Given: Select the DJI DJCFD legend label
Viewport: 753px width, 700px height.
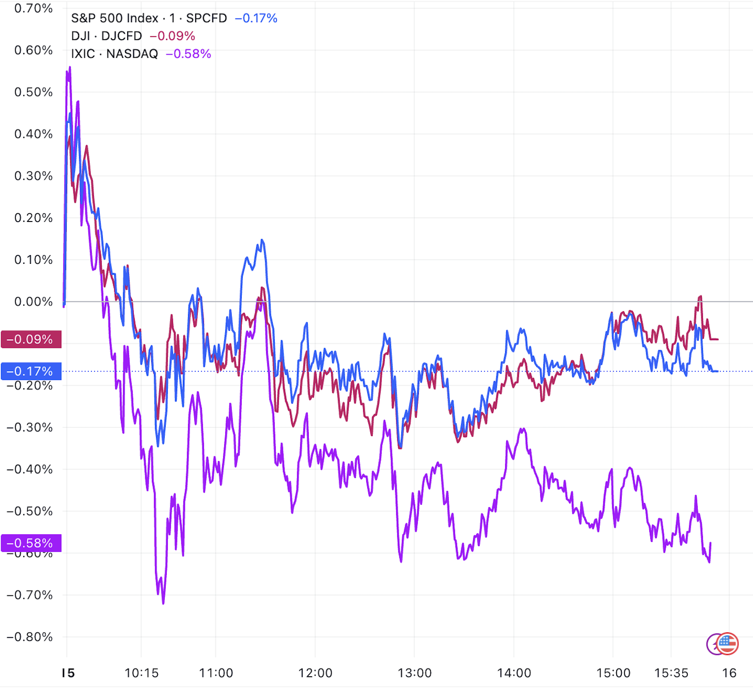Looking at the screenshot, I should [106, 36].
